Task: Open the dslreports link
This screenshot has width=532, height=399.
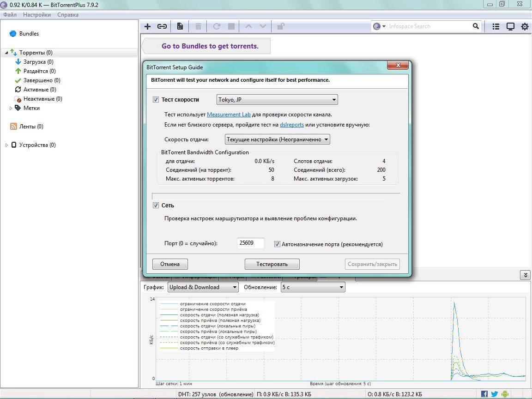Action: 292,125
